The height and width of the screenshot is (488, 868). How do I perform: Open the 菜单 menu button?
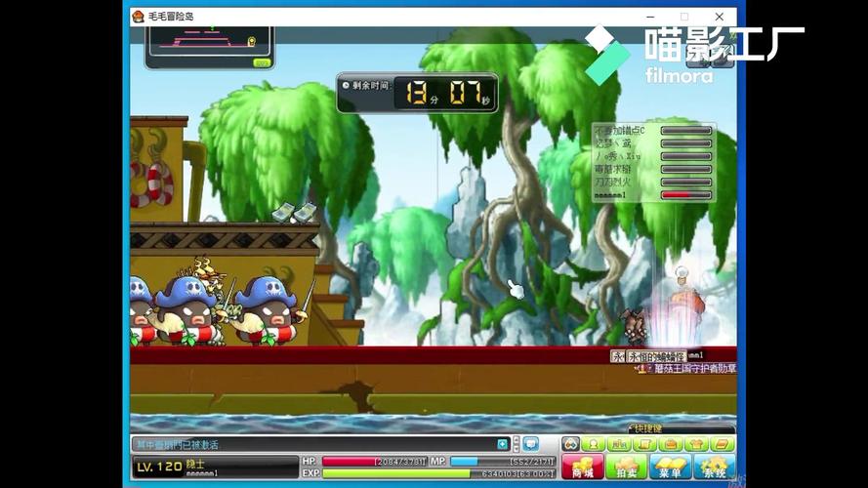(670, 467)
